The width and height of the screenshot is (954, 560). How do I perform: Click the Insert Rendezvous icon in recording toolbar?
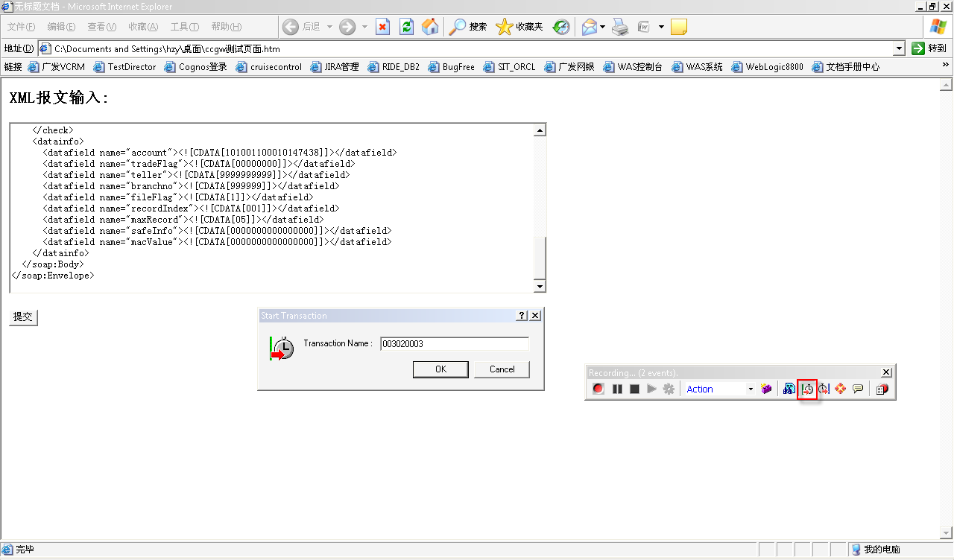coord(841,389)
